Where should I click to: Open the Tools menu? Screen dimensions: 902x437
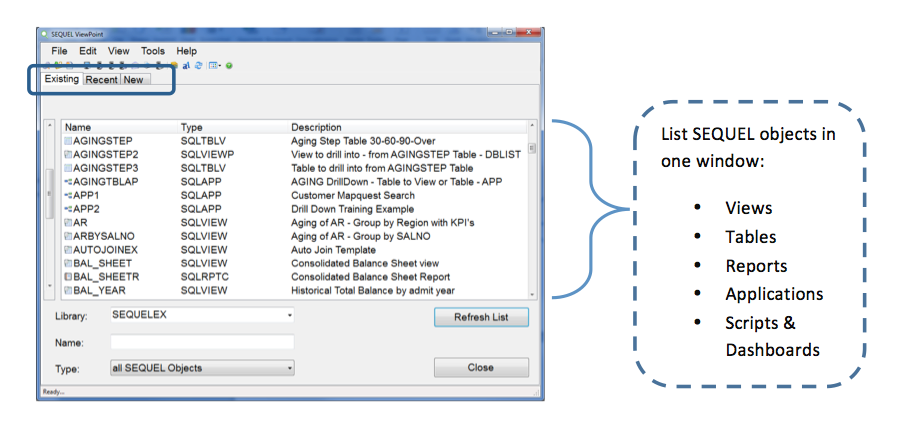point(153,51)
